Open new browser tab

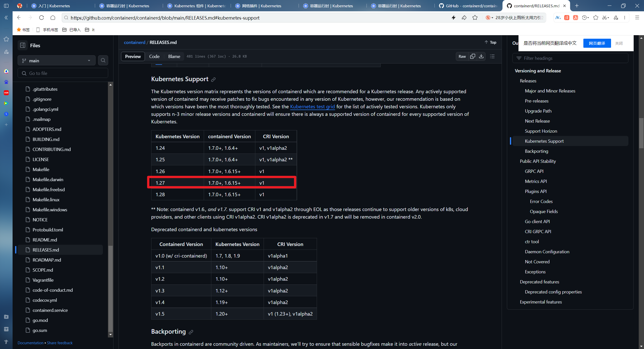pos(577,6)
